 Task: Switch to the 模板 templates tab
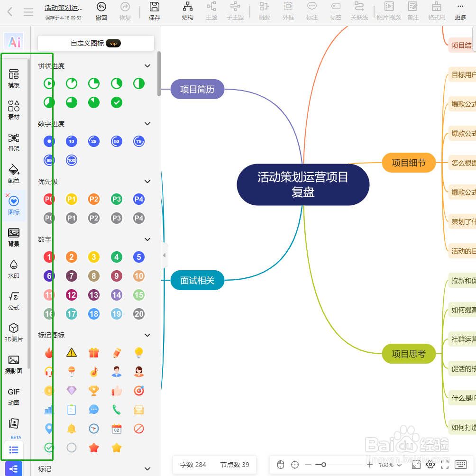coord(14,79)
